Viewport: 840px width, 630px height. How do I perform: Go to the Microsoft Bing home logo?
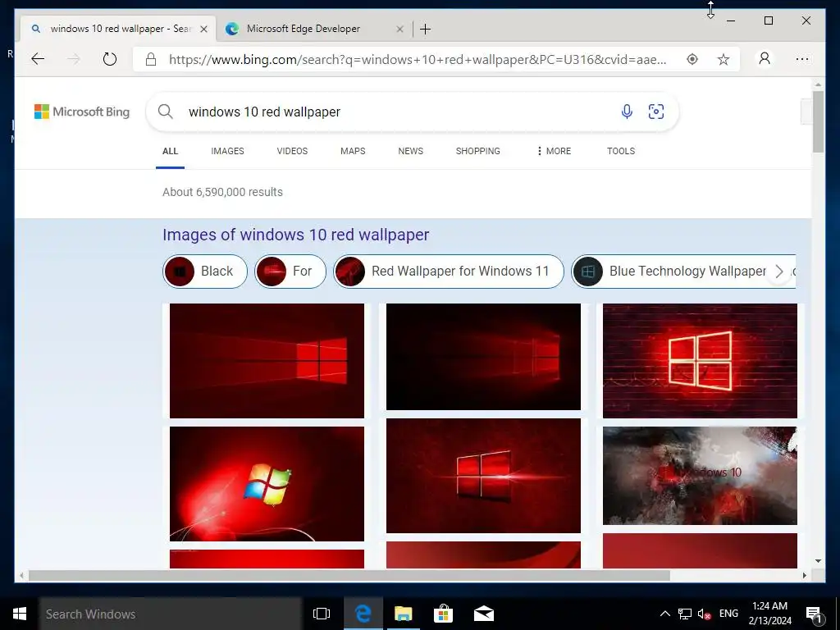82,112
